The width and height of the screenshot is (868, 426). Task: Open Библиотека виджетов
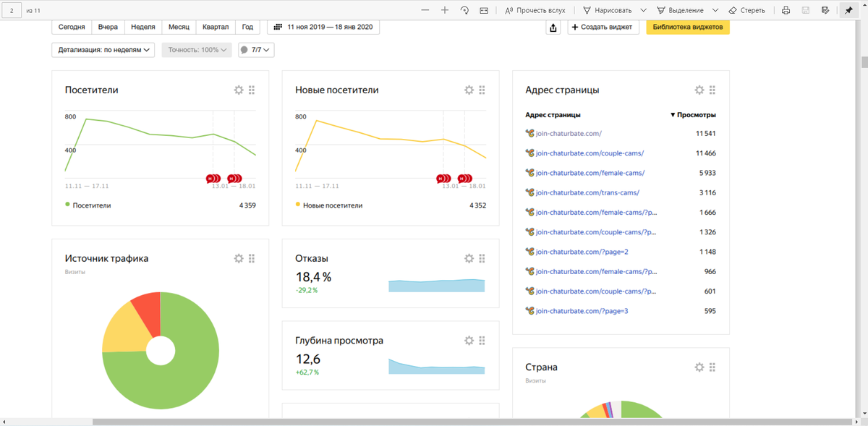click(687, 27)
